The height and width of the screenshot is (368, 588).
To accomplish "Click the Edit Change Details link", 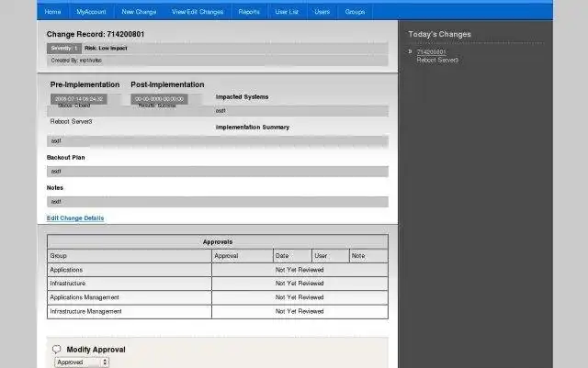I will 75,218.
